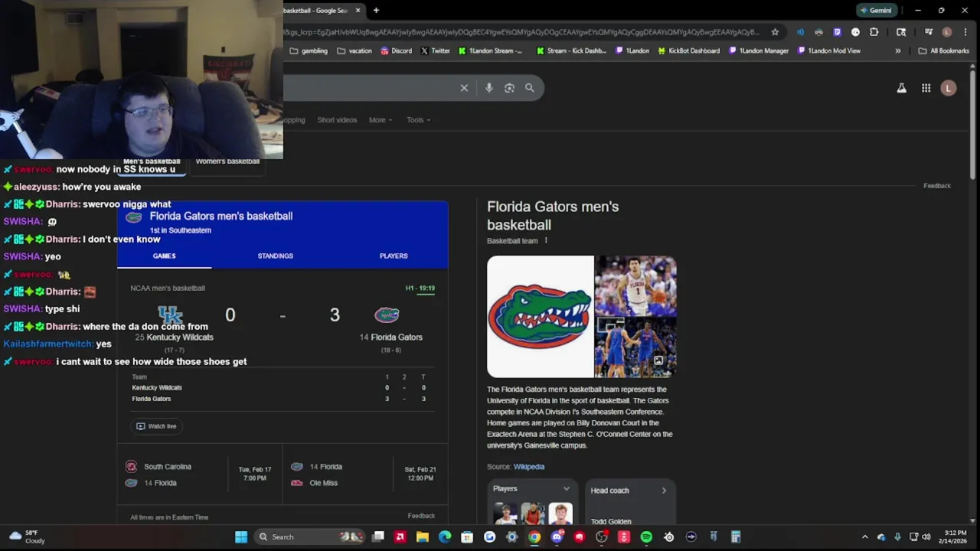Open File Explorer from taskbar
The width and height of the screenshot is (980, 551).
tap(422, 537)
